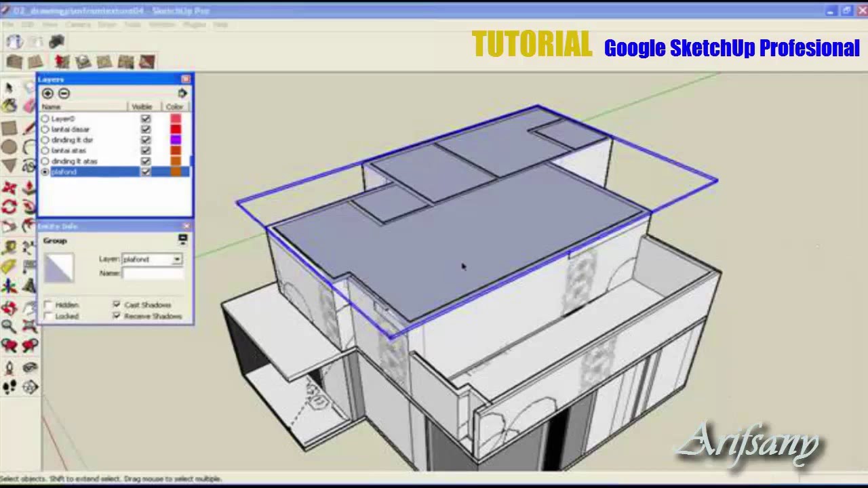Select the Polygon drawing tool
This screenshot has width=868, height=488.
click(9, 165)
